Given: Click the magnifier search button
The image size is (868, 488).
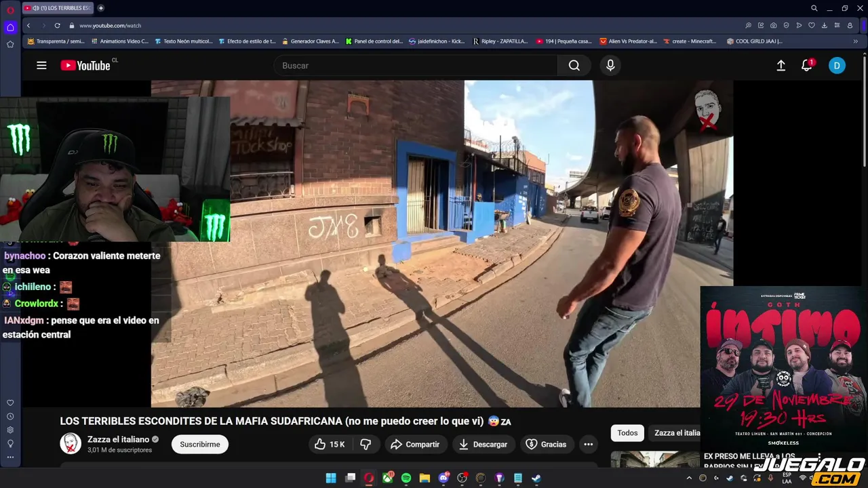Looking at the screenshot, I should pyautogui.click(x=574, y=66).
